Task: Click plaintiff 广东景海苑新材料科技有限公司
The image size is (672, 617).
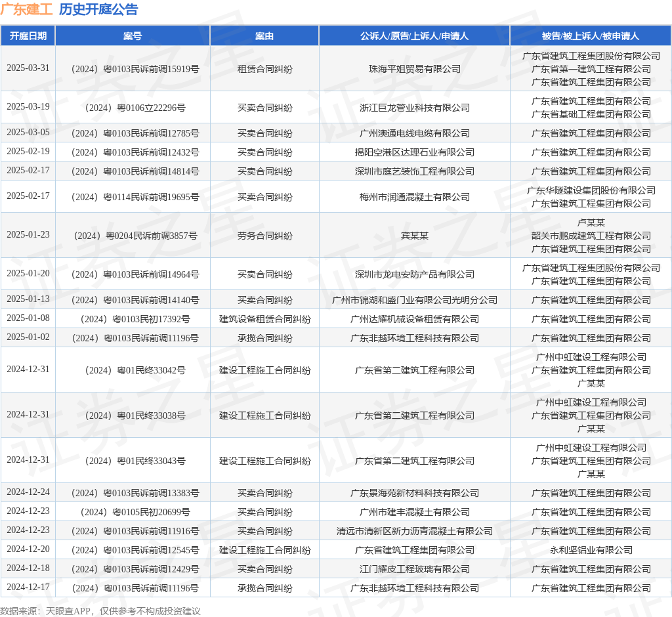Action: pyautogui.click(x=415, y=493)
